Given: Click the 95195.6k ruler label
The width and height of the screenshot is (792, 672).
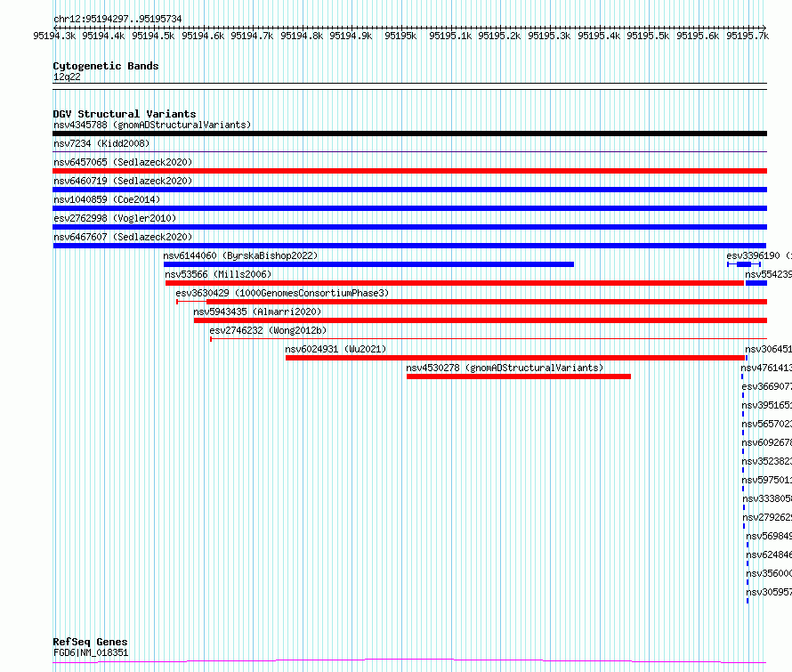Looking at the screenshot, I should (698, 36).
